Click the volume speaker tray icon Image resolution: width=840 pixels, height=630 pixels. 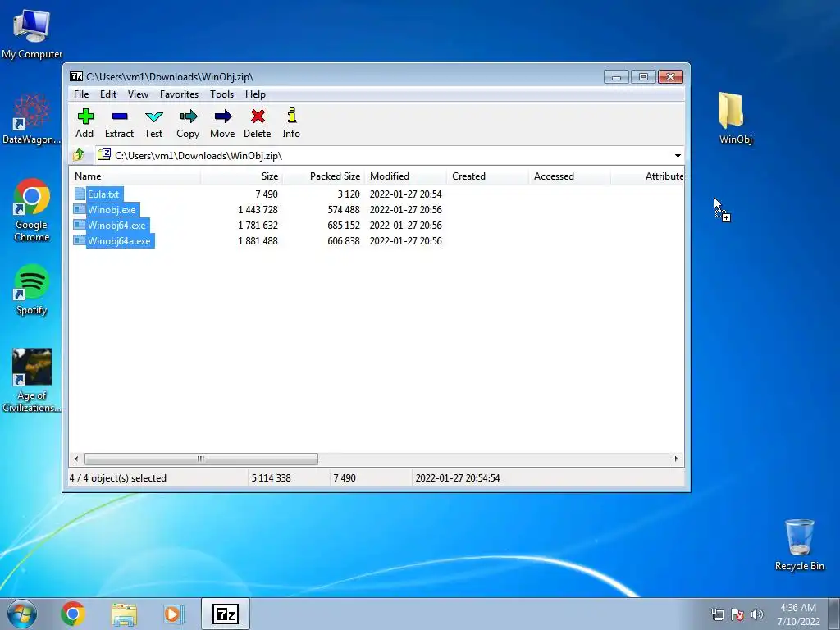click(756, 614)
